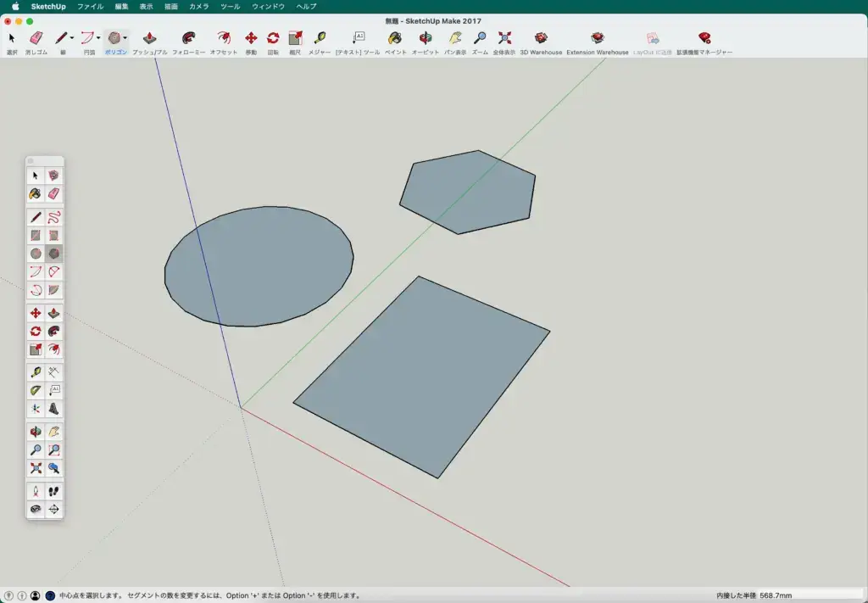Select the Circle tool in floating palette
The height and width of the screenshot is (603, 868).
click(x=36, y=254)
